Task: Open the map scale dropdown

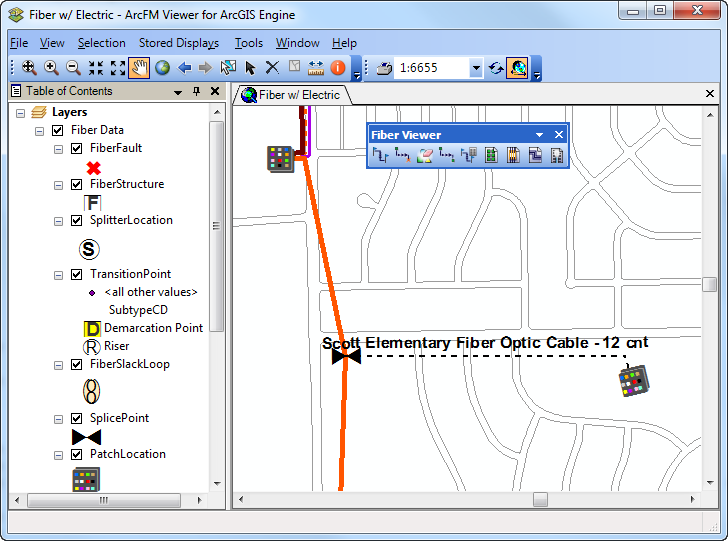Action: 476,68
